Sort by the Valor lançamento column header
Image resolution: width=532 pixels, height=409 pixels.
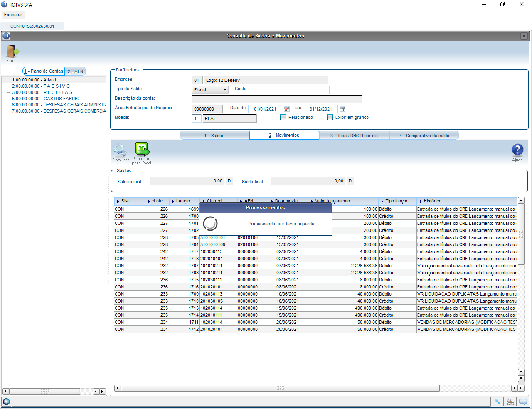point(343,201)
